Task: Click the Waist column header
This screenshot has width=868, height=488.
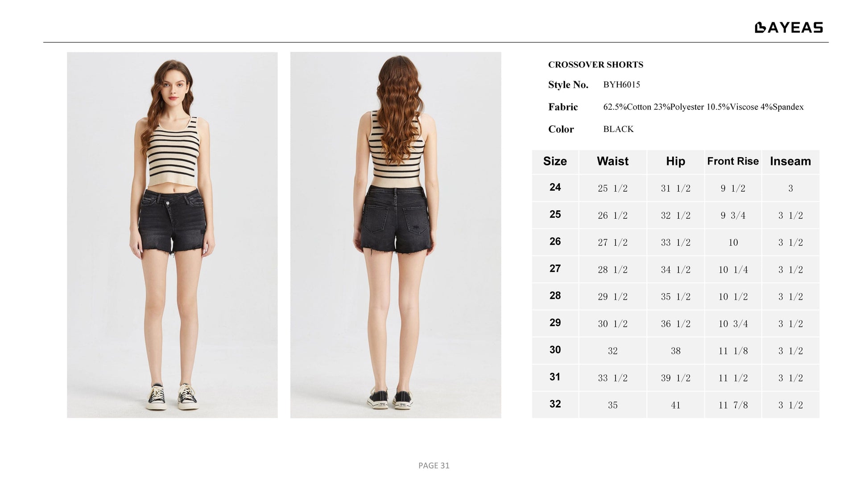Action: coord(612,161)
